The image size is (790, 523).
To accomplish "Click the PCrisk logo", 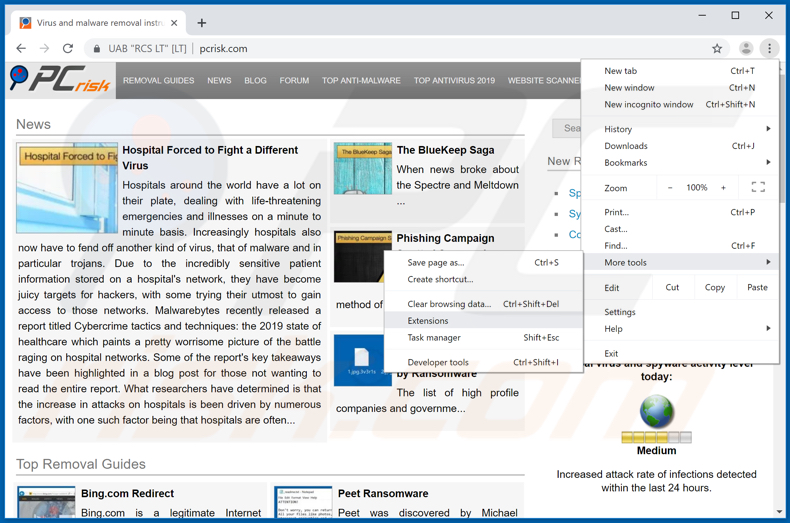I will tap(60, 80).
